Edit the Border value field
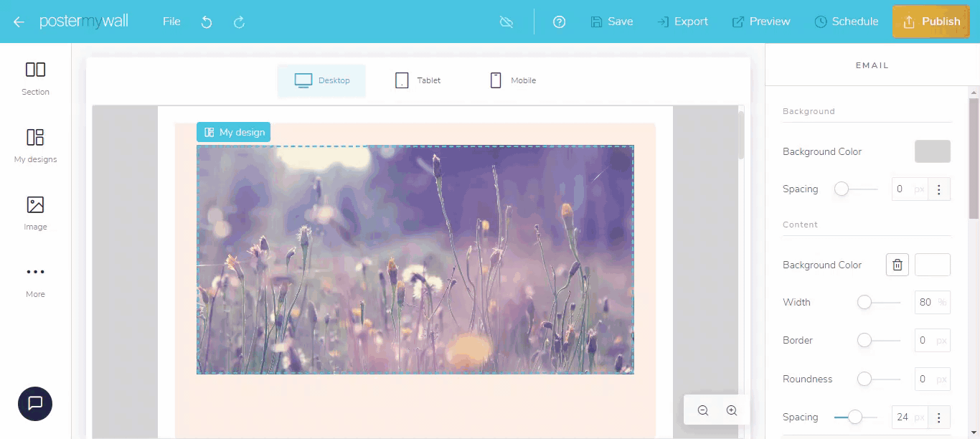Image resolution: width=980 pixels, height=439 pixels. point(933,341)
